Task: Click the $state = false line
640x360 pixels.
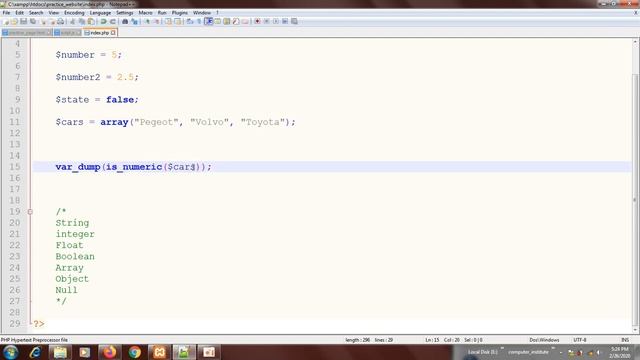Action: 97,100
